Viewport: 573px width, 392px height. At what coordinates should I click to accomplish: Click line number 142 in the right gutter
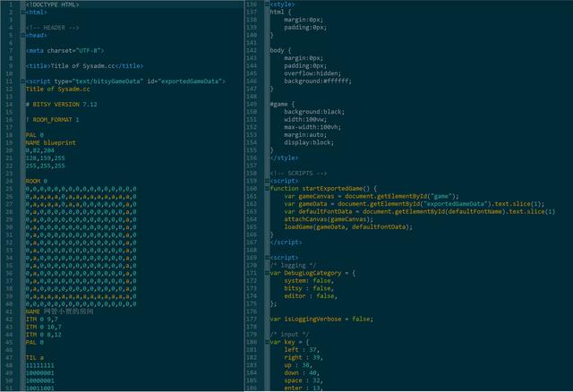[x=252, y=50]
